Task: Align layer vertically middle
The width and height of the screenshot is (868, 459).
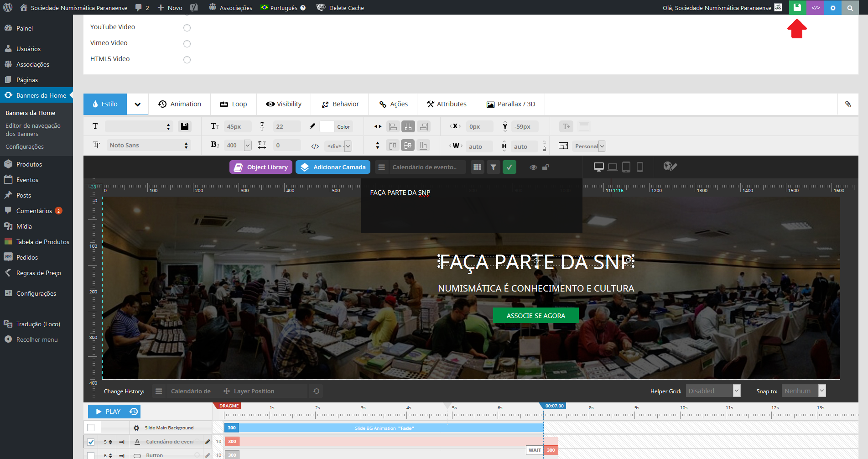Action: click(x=408, y=146)
